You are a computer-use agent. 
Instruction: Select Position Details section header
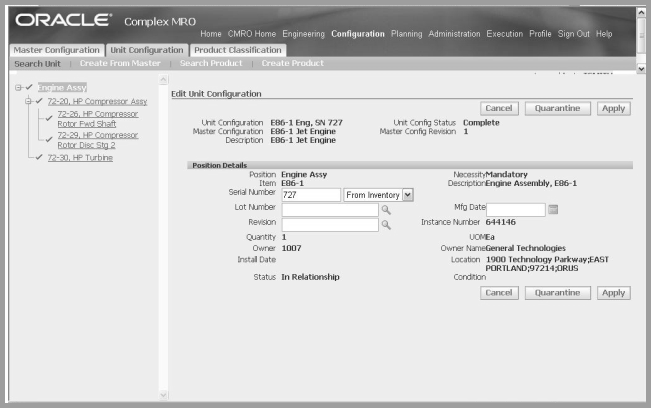[x=410, y=165]
